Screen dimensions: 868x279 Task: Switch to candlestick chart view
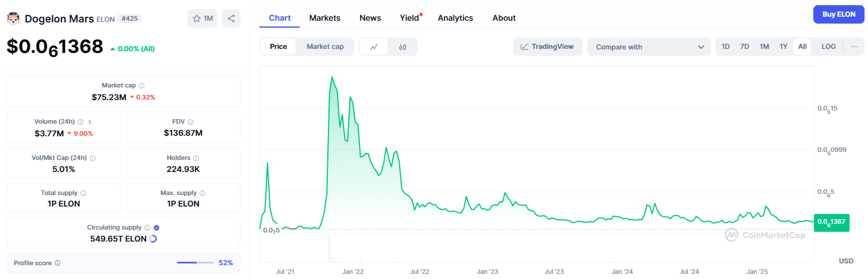click(403, 47)
